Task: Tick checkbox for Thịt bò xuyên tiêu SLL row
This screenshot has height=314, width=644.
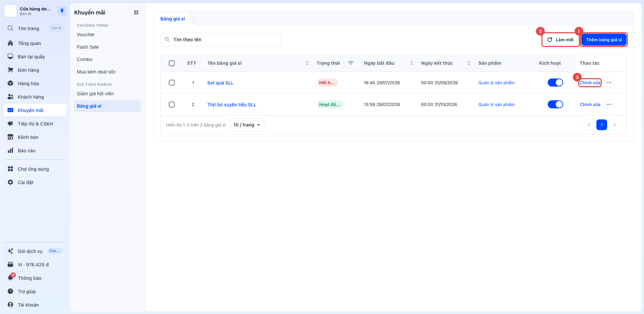Action: point(172,104)
